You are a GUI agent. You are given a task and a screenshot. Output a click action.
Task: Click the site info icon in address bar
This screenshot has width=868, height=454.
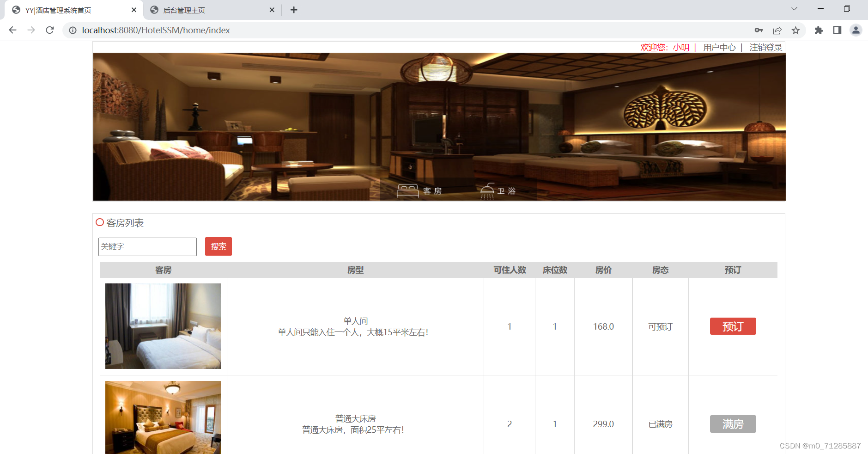coord(73,30)
